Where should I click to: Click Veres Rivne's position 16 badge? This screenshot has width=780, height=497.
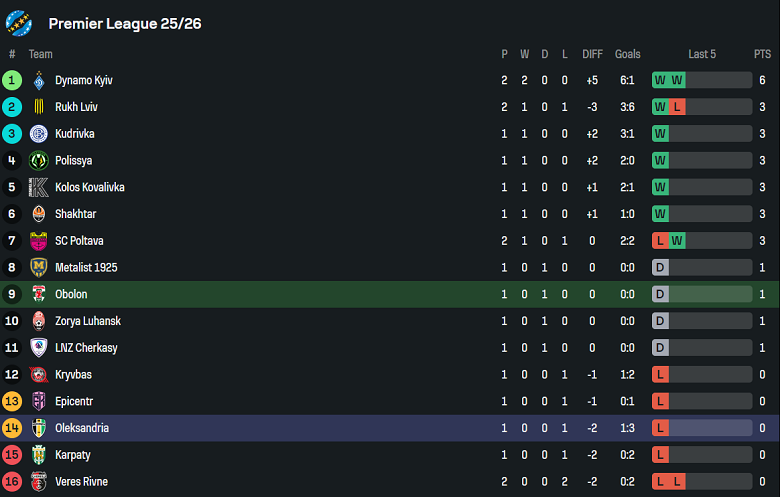12,482
